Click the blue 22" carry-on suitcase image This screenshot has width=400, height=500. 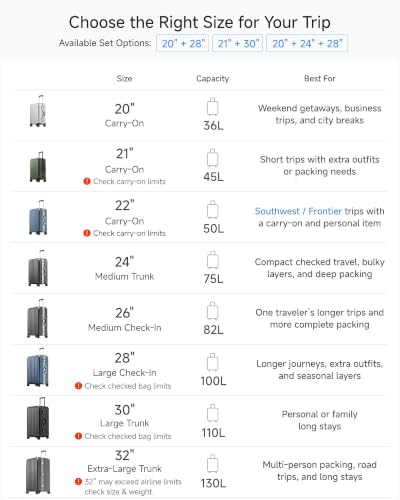tap(38, 218)
